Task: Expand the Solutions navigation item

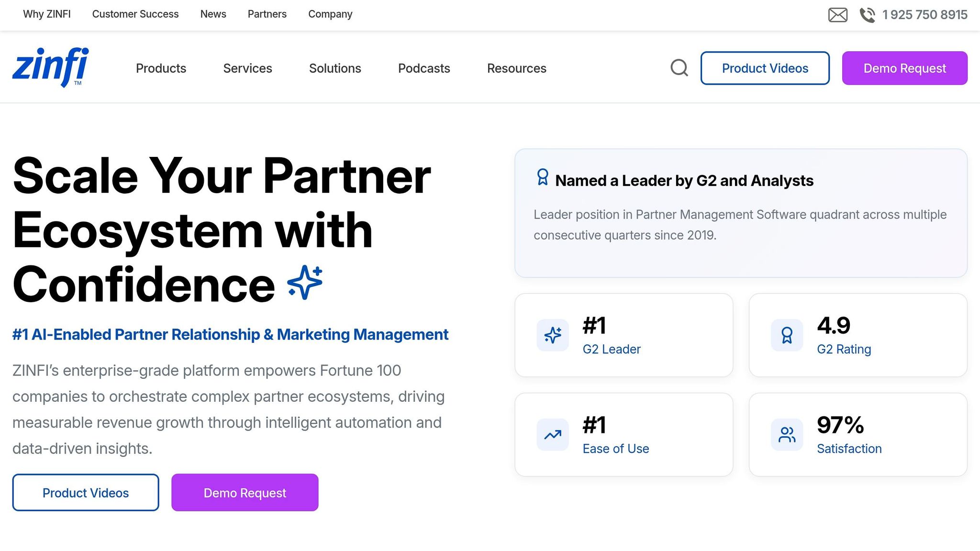Action: (335, 68)
